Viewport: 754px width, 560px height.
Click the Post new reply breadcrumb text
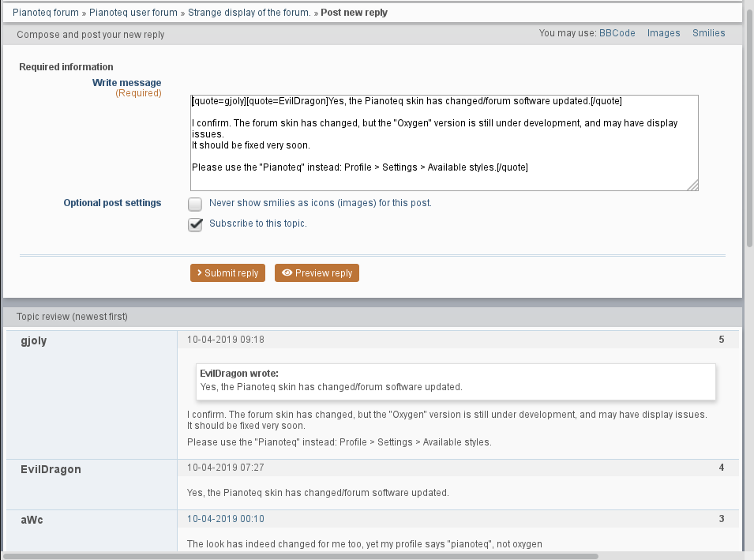click(x=354, y=13)
